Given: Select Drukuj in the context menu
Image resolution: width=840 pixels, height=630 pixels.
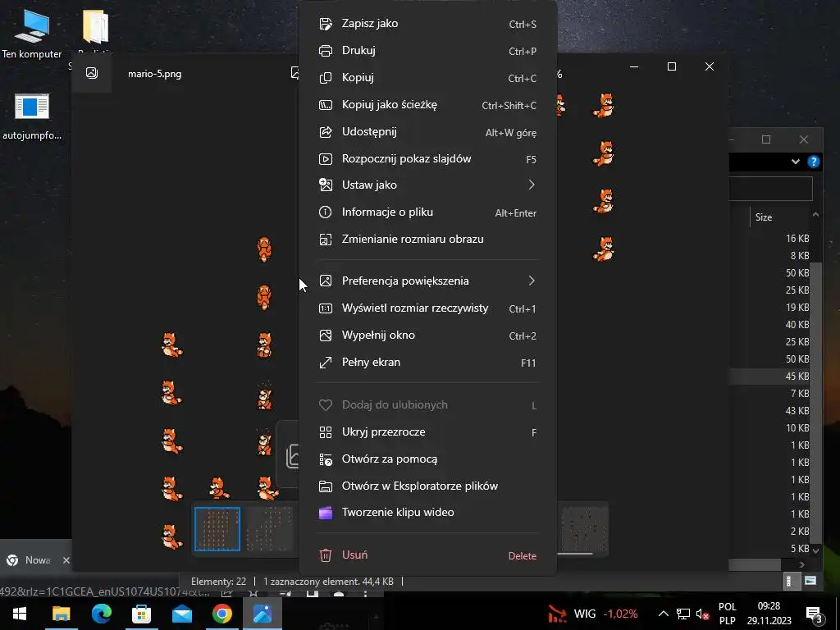Looking at the screenshot, I should pyautogui.click(x=427, y=51).
